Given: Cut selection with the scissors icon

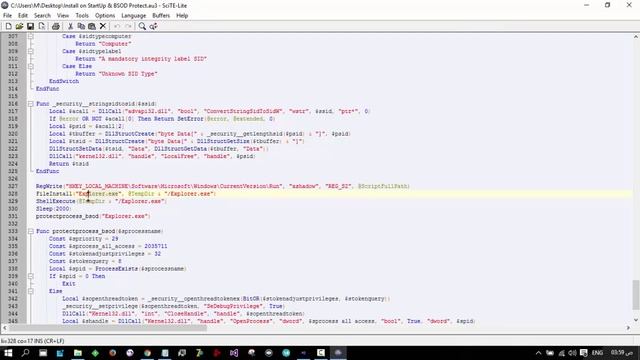Looking at the screenshot, I should tap(70, 26).
